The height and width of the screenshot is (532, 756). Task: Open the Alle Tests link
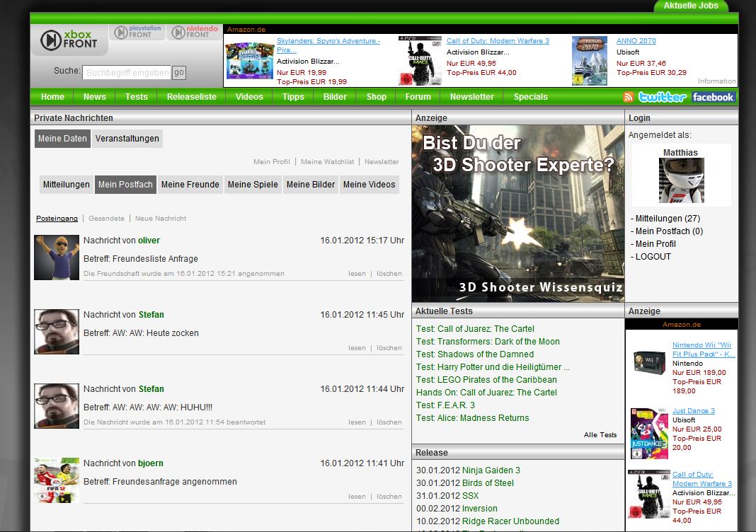600,435
